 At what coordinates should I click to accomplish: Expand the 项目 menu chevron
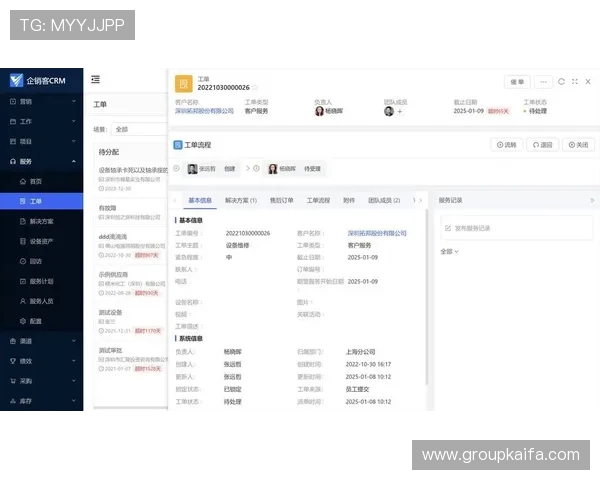[73, 141]
